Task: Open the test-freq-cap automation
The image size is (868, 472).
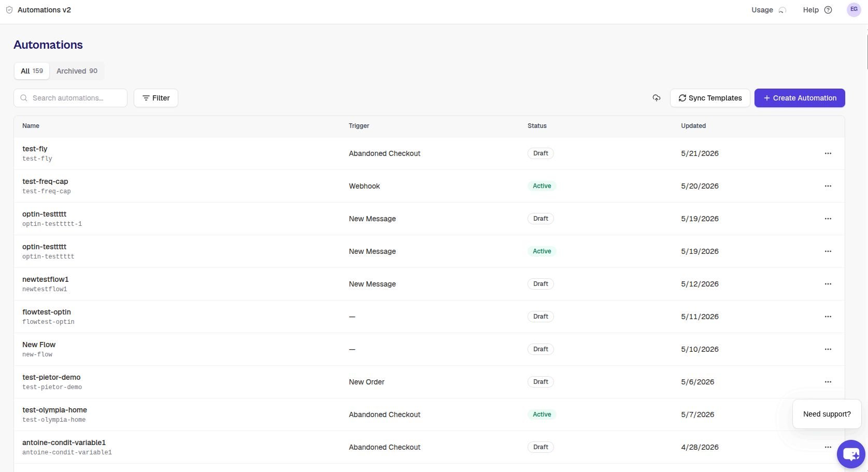Action: click(x=45, y=181)
